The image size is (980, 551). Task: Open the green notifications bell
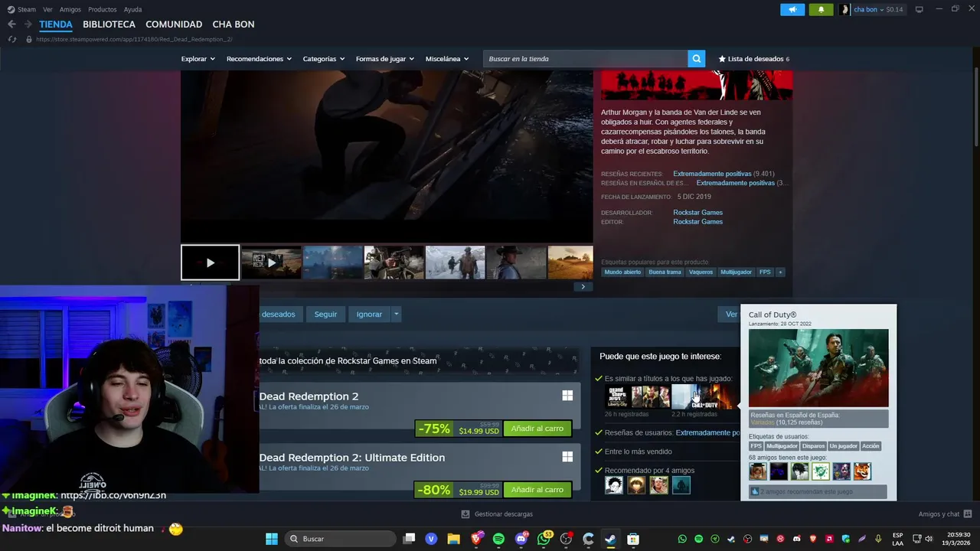[821, 9]
